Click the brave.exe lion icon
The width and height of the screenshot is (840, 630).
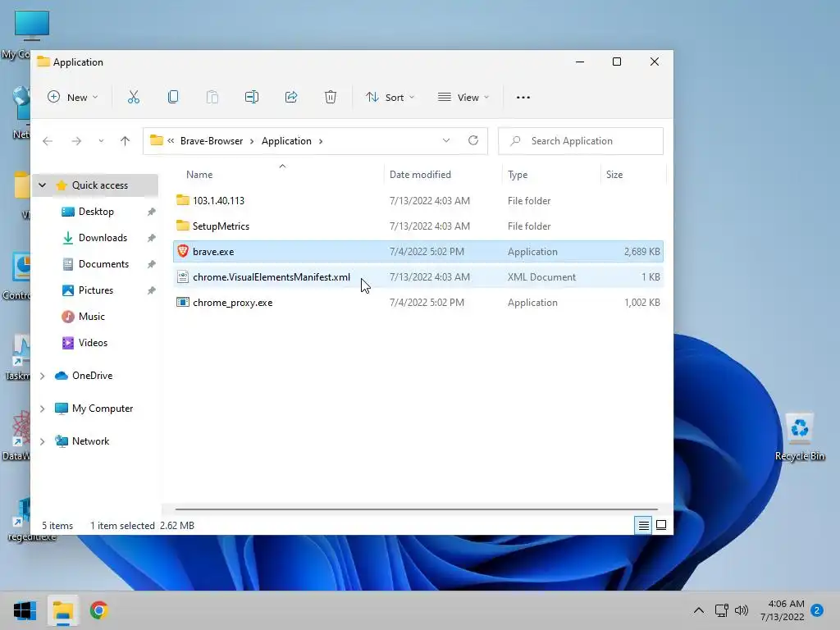[x=183, y=251]
